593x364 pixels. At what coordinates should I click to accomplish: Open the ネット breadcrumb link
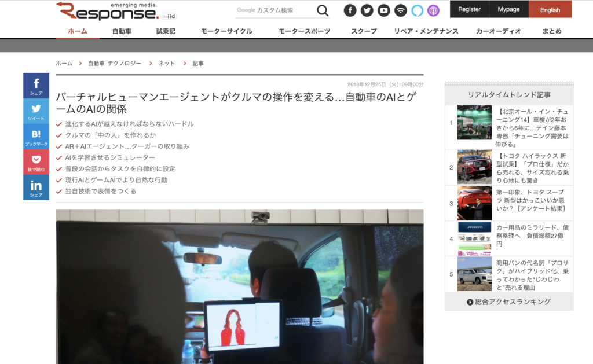pyautogui.click(x=166, y=63)
